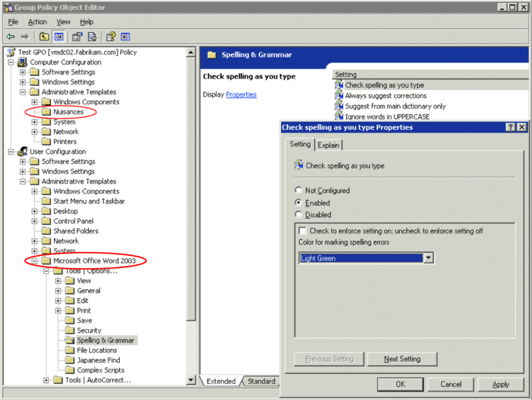
Task: Open the View menu
Action: (x=63, y=22)
